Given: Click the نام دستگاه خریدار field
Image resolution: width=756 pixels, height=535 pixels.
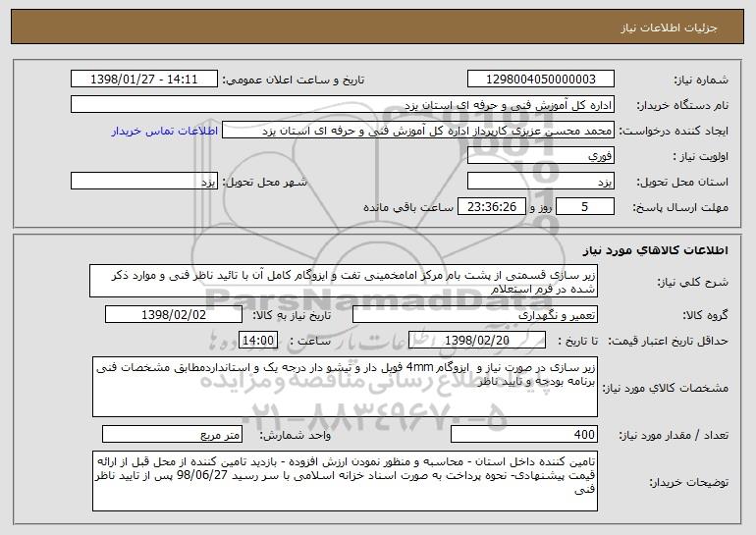Looking at the screenshot, I should coord(343,105).
